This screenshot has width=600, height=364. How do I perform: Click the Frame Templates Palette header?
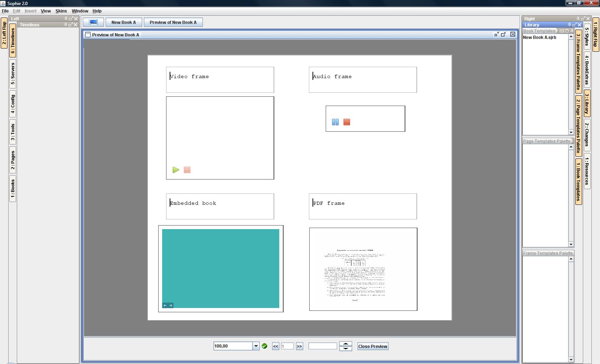(x=548, y=253)
